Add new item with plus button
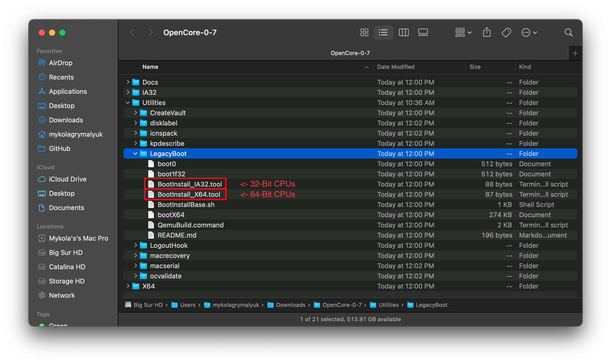This screenshot has height=364, width=611. point(575,53)
